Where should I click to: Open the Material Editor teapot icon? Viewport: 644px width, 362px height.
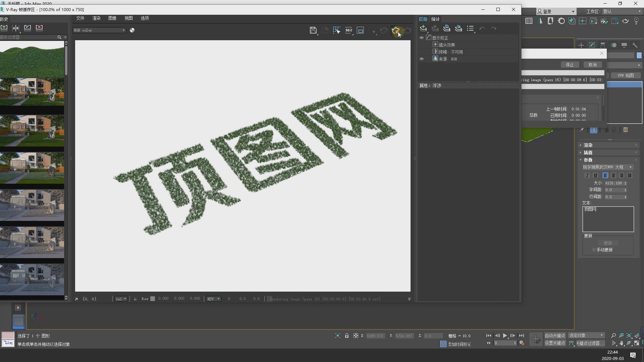pos(626,21)
